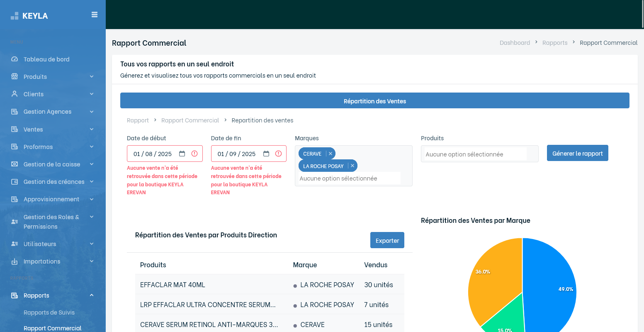Open calendar picker for Date de fin
The image size is (644, 332).
pyautogui.click(x=266, y=154)
